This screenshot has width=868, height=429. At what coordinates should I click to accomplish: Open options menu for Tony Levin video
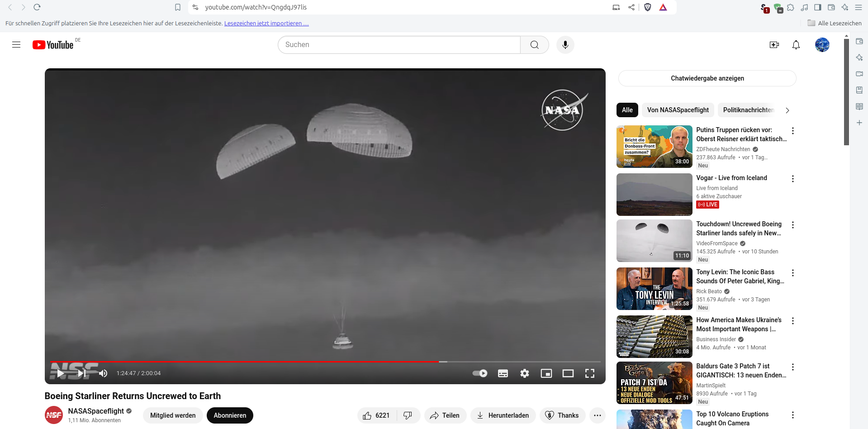pyautogui.click(x=792, y=273)
